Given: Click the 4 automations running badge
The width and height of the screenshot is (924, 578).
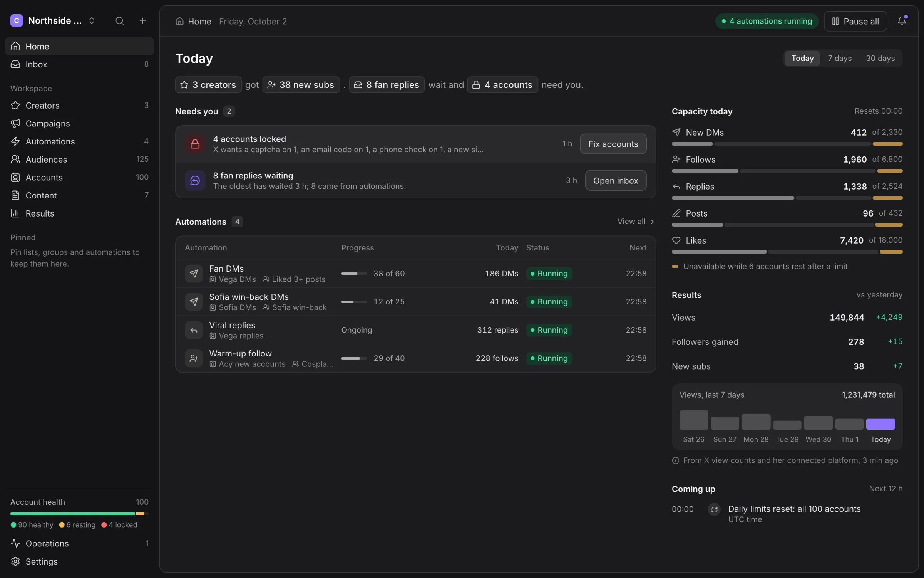Looking at the screenshot, I should pyautogui.click(x=767, y=21).
